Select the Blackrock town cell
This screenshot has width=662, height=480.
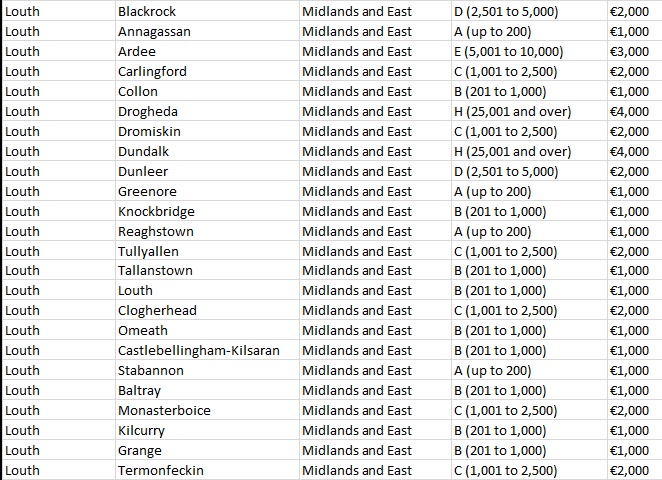[x=207, y=11]
